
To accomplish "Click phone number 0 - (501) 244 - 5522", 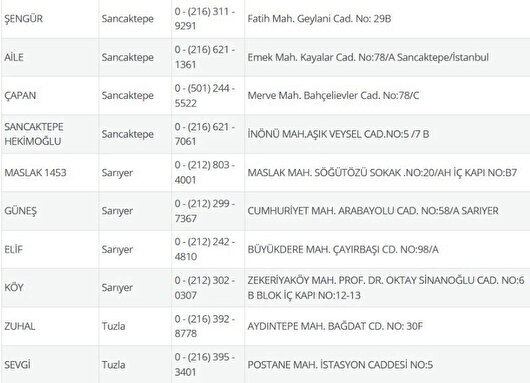I will pyautogui.click(x=205, y=95).
